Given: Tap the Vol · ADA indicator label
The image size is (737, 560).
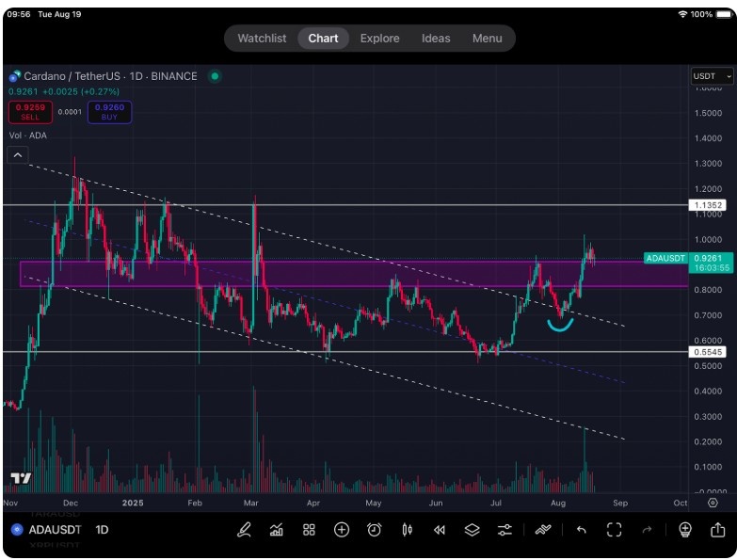Looking at the screenshot, I should click(x=27, y=136).
